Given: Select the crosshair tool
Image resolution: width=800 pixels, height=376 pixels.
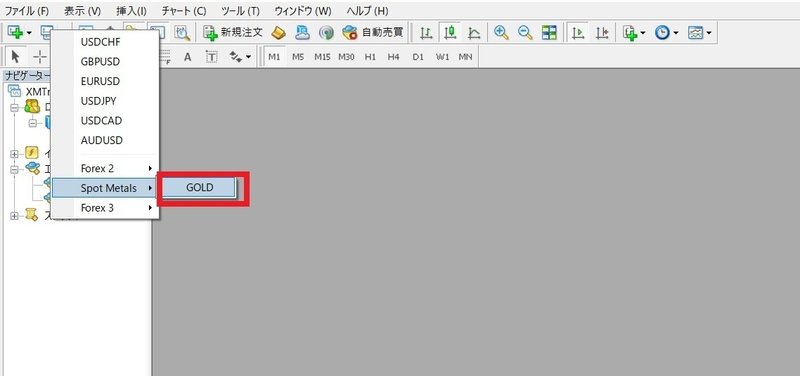Looking at the screenshot, I should (x=39, y=57).
